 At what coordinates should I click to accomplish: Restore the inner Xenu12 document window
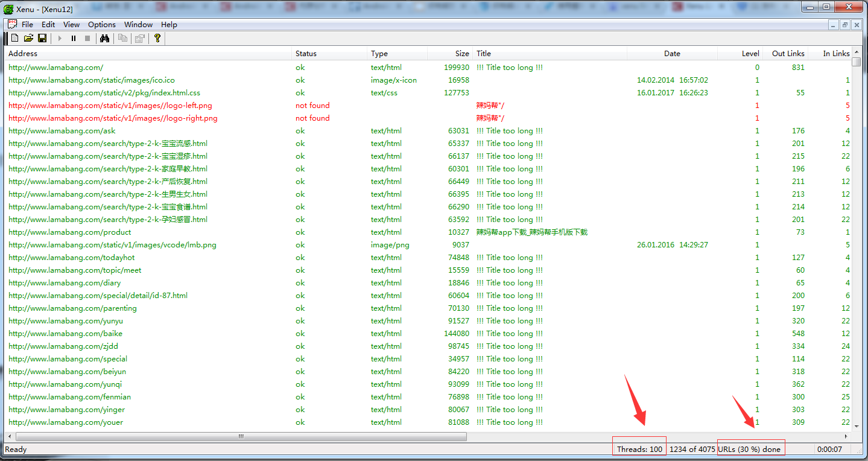coord(845,25)
